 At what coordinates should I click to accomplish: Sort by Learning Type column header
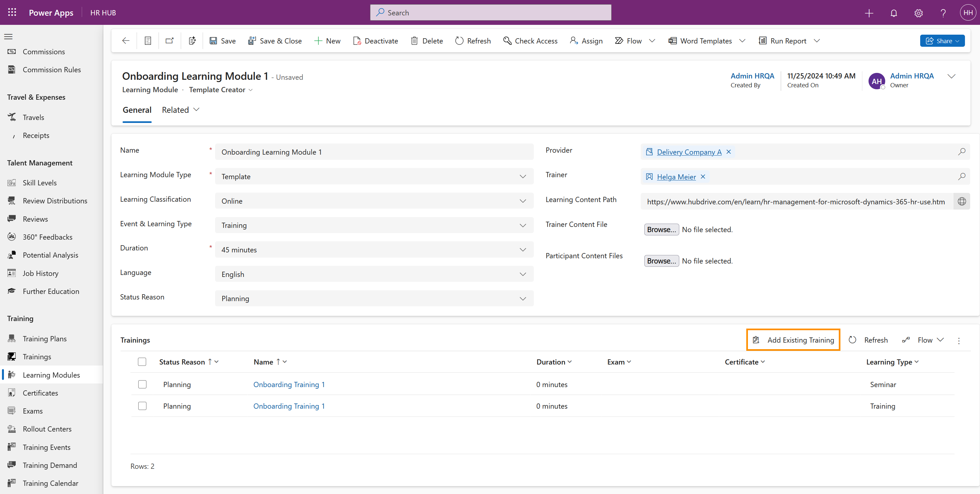(892, 362)
